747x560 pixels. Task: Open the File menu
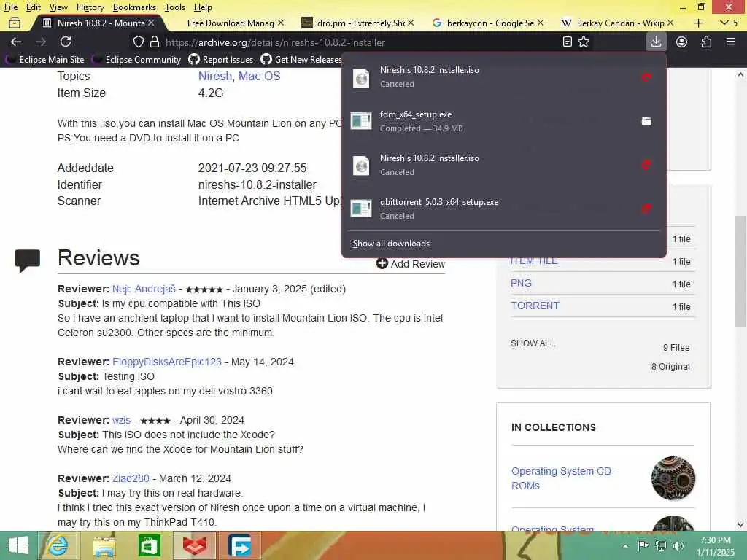pos(11,7)
